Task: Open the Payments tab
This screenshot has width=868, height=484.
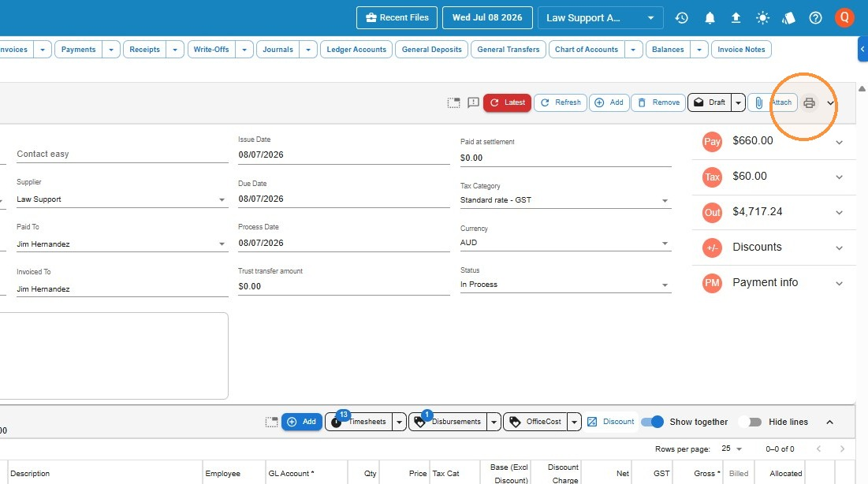Action: pyautogui.click(x=79, y=50)
